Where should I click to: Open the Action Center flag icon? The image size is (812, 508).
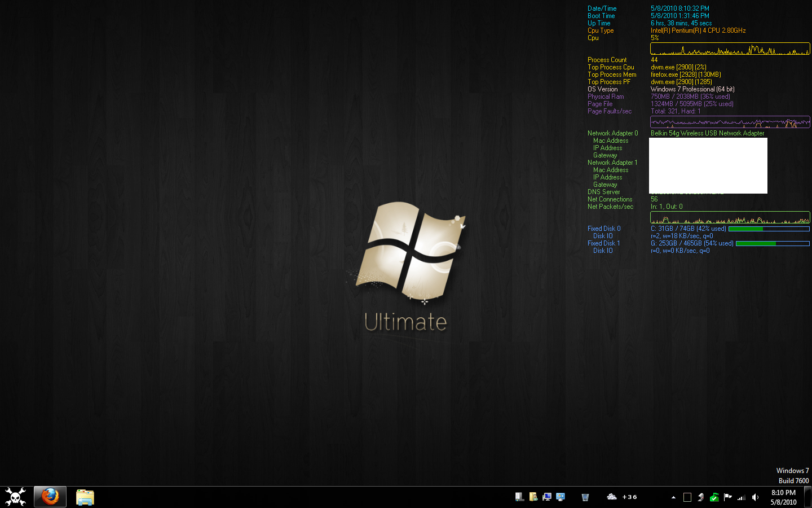(x=727, y=497)
